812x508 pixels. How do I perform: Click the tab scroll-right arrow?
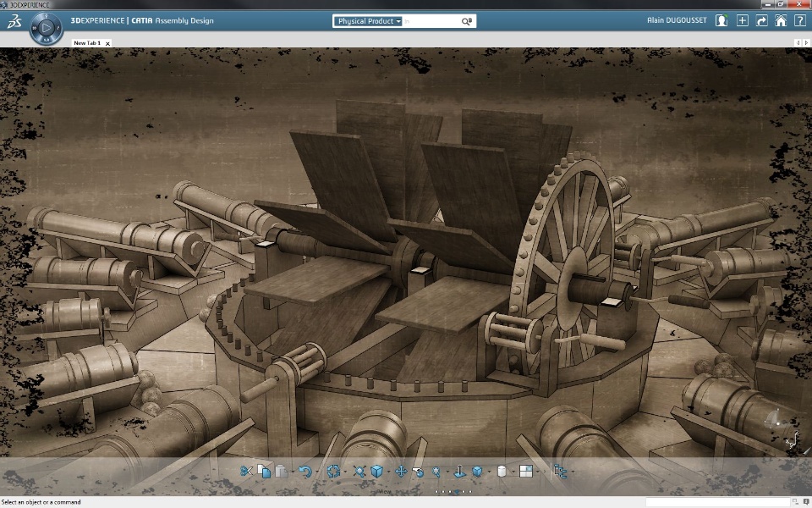click(806, 42)
